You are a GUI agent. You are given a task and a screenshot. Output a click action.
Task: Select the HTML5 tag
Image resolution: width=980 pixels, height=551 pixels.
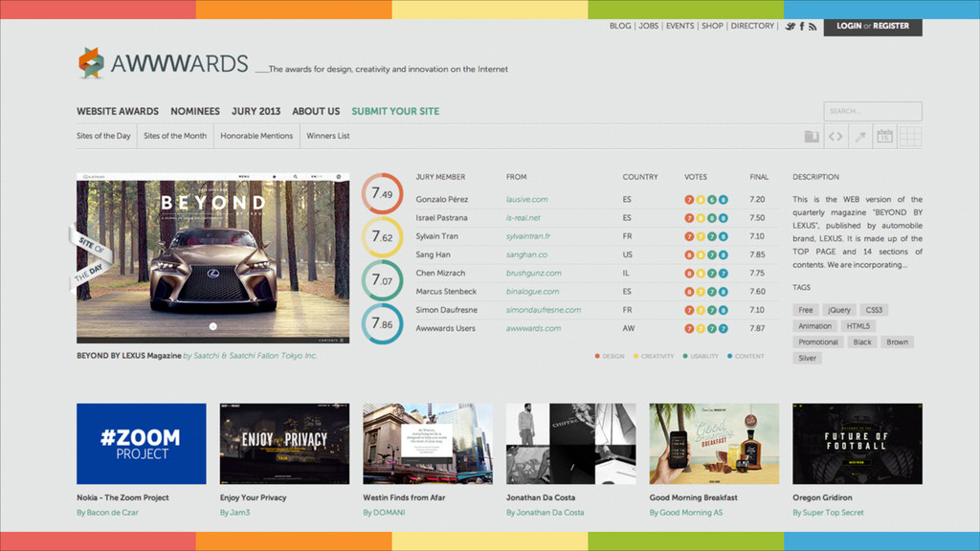pos(858,326)
